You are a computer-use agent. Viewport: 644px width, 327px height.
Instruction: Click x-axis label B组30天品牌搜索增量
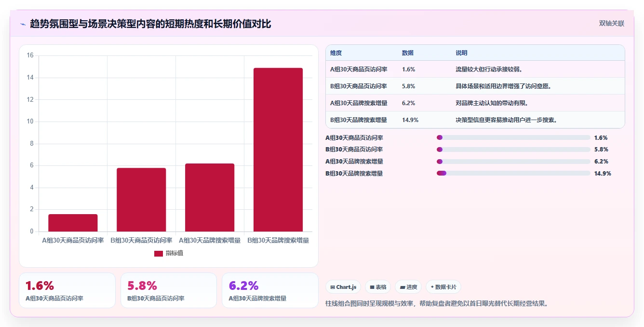pos(278,240)
